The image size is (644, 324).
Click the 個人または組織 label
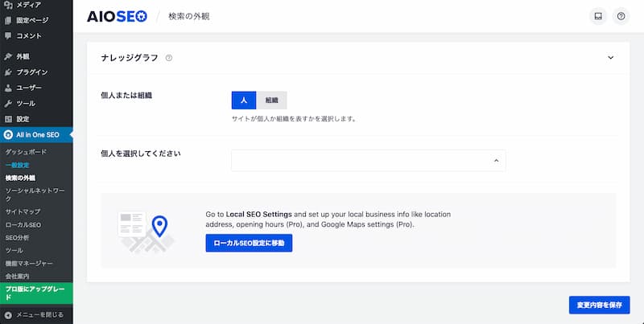pyautogui.click(x=126, y=95)
